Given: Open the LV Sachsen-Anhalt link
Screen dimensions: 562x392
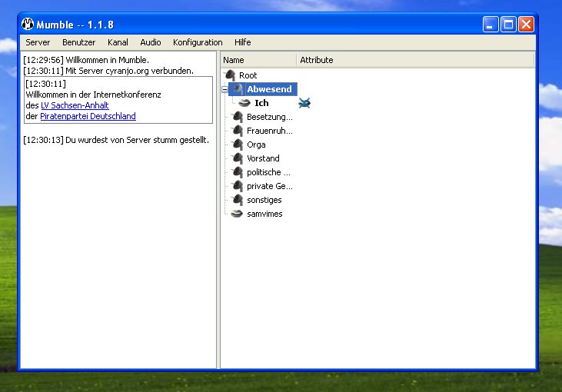Looking at the screenshot, I should click(75, 105).
